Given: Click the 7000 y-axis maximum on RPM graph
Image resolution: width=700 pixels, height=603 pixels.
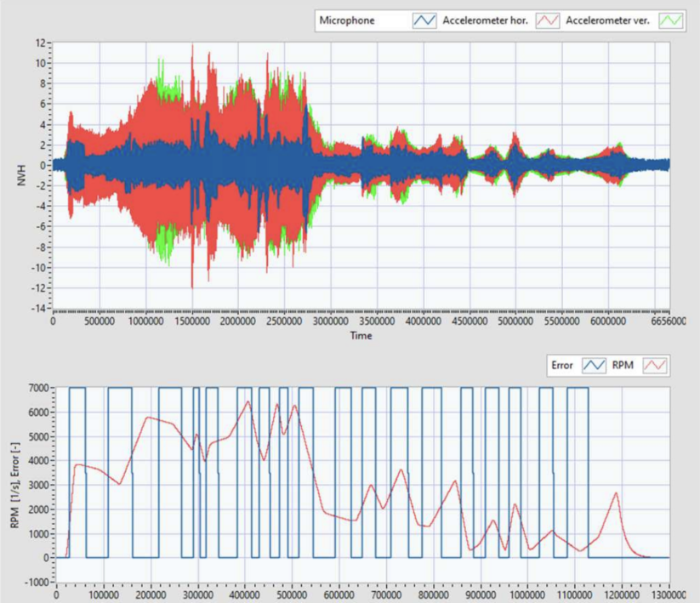Looking at the screenshot, I should [x=37, y=389].
